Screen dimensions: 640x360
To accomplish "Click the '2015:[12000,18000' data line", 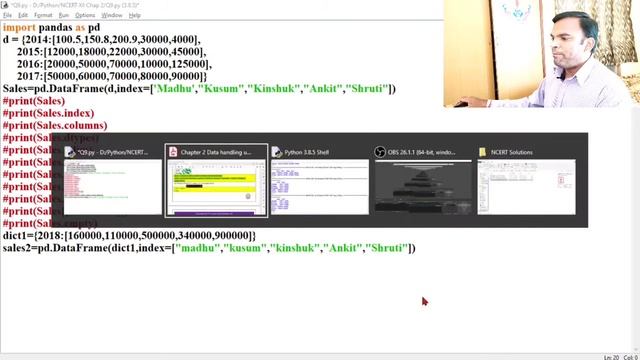I will click(111, 52).
